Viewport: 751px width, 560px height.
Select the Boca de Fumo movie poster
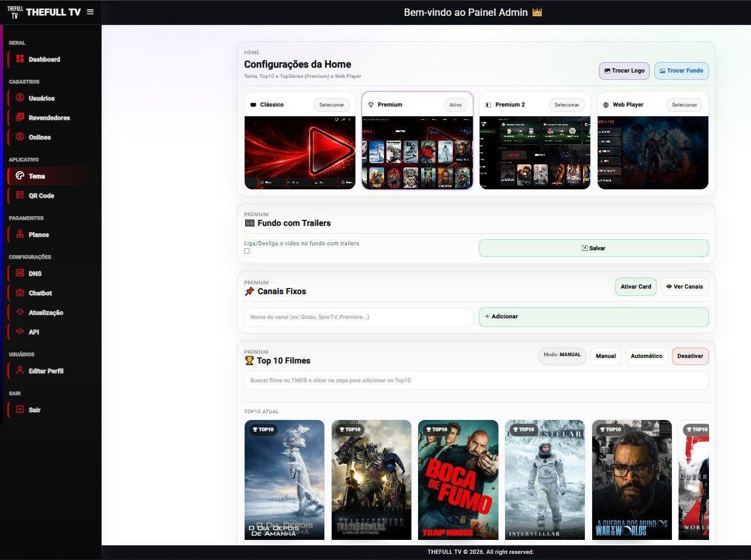458,480
